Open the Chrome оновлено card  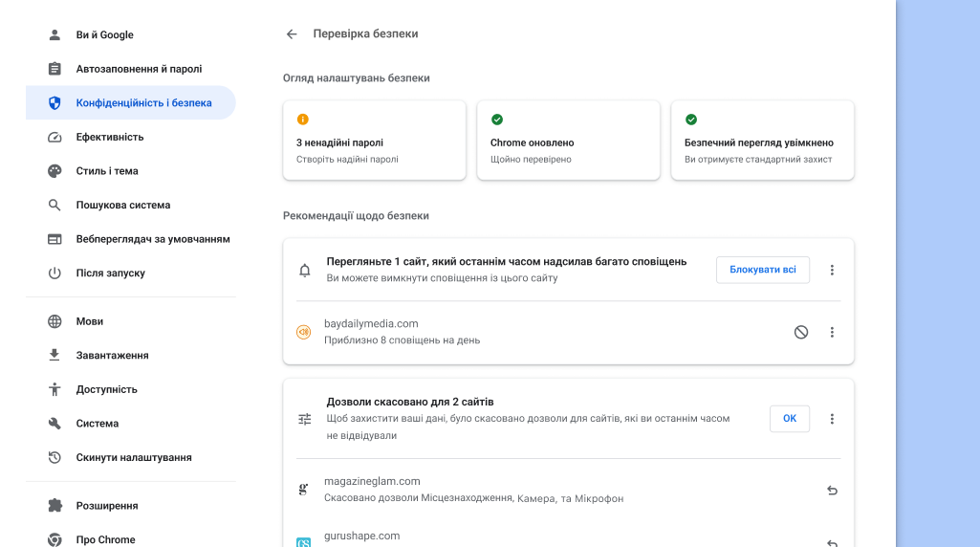[x=568, y=140]
